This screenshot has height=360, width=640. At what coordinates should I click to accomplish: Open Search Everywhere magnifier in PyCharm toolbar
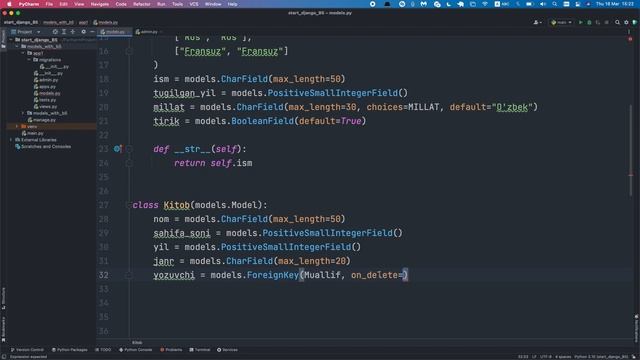click(x=618, y=22)
